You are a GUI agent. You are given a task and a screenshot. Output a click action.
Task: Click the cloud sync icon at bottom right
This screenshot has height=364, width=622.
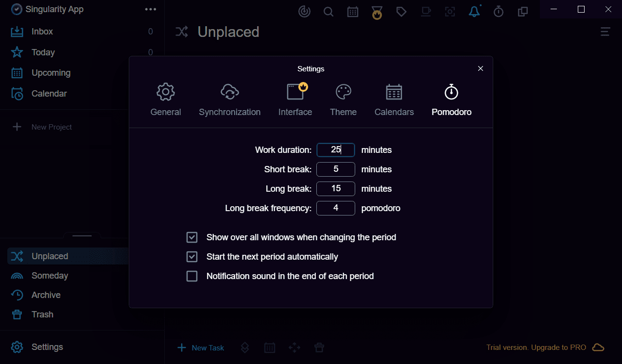[x=598, y=347]
